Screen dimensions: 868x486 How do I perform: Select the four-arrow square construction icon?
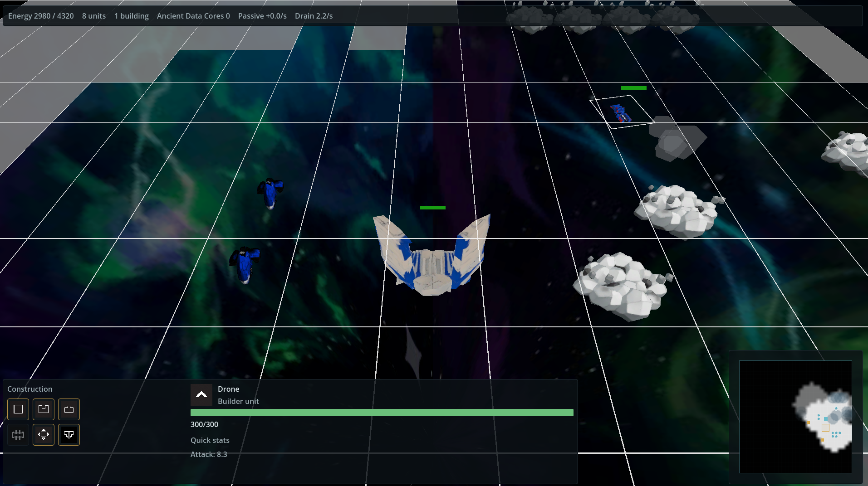(44, 435)
